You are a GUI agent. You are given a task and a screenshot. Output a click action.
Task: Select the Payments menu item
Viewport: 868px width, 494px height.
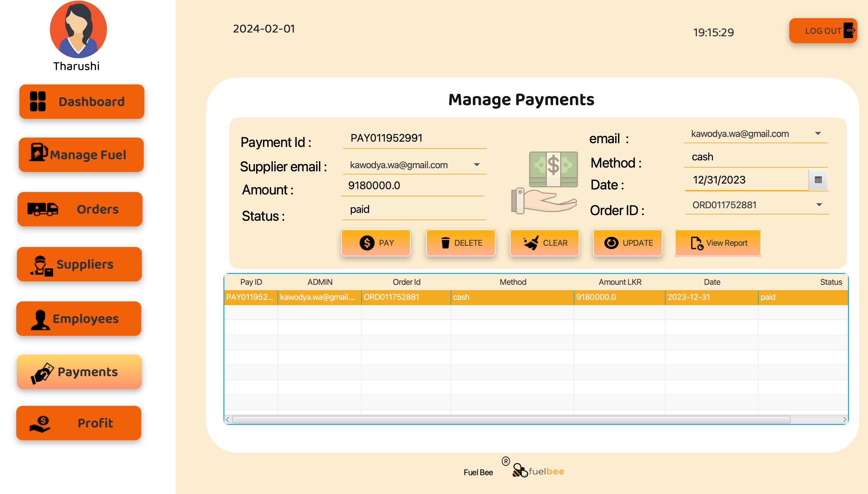[79, 371]
